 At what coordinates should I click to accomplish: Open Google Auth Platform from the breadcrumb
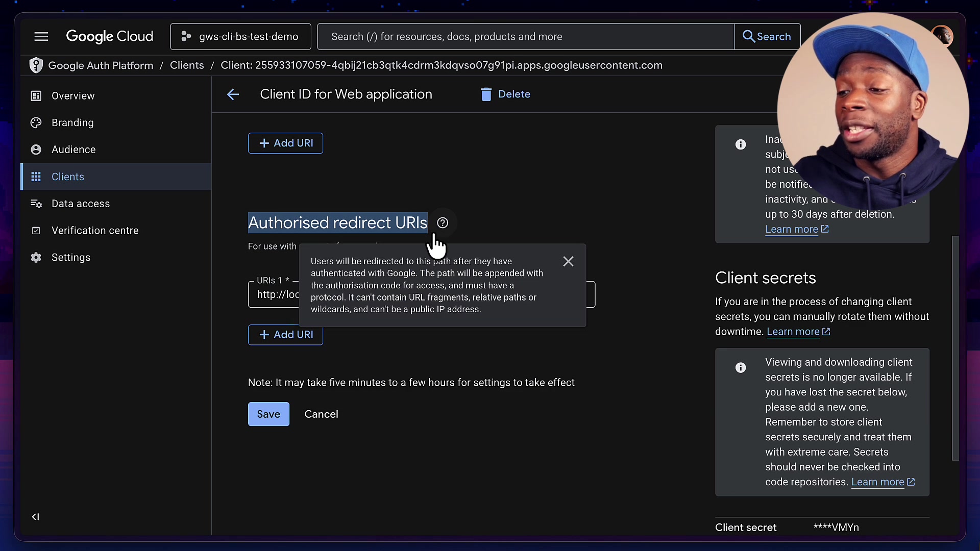pyautogui.click(x=100, y=65)
